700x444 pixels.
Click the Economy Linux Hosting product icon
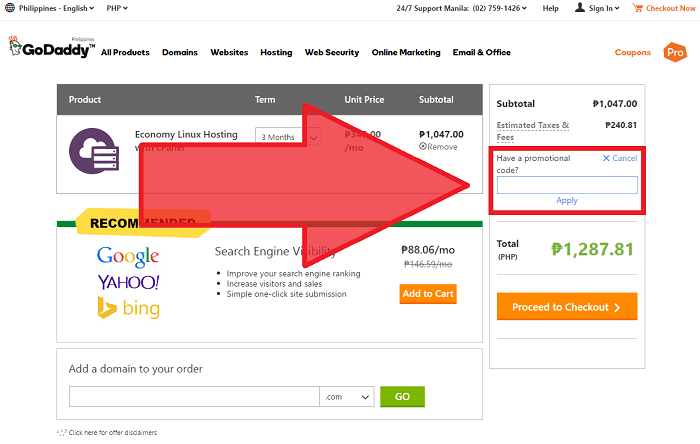coord(94,151)
